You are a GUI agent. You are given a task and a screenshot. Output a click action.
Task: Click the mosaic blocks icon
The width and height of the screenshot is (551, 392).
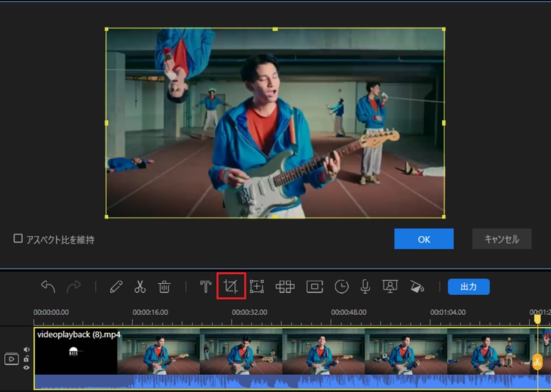(285, 287)
